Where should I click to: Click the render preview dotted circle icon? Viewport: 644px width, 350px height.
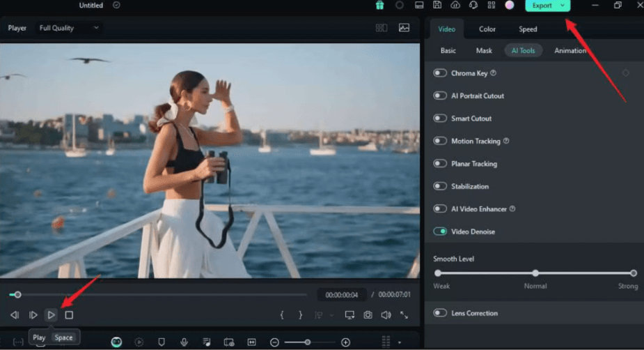pyautogui.click(x=139, y=342)
